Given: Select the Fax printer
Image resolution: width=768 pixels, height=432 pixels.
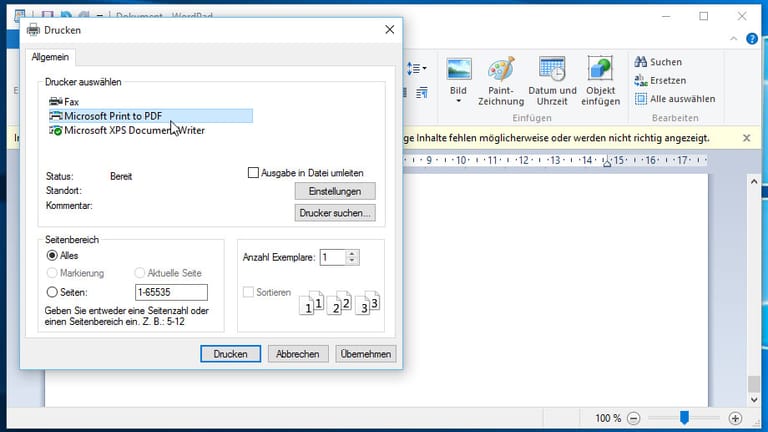Looking at the screenshot, I should (64, 102).
